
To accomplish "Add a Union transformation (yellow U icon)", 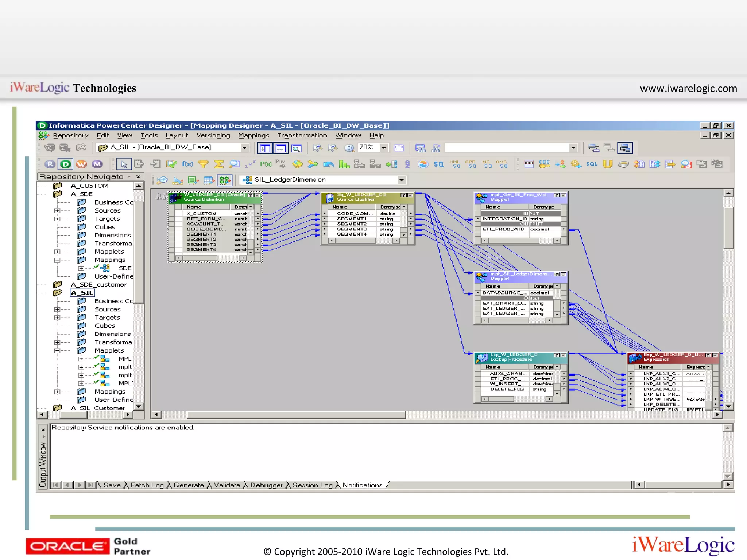I will [607, 164].
